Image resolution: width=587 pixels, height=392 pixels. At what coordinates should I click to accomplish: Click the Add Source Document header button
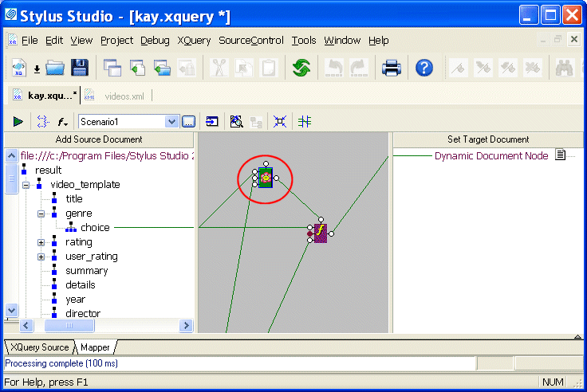pyautogui.click(x=99, y=139)
